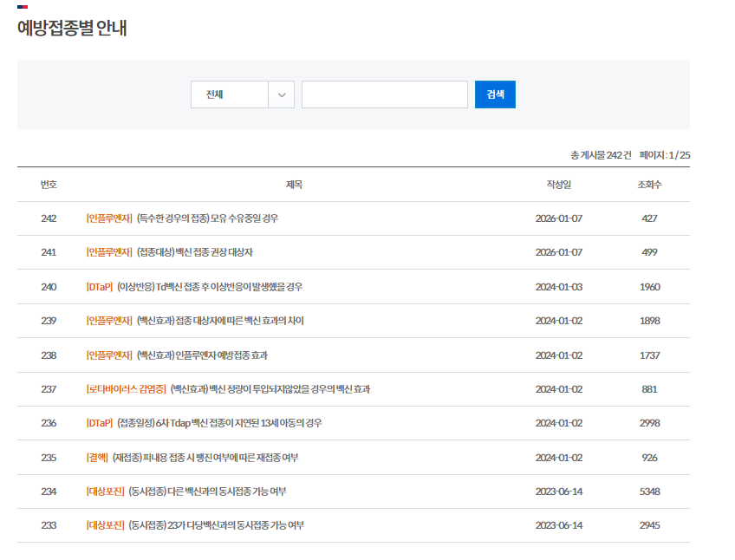Click the date 2026-01-07 in row 241

click(559, 252)
